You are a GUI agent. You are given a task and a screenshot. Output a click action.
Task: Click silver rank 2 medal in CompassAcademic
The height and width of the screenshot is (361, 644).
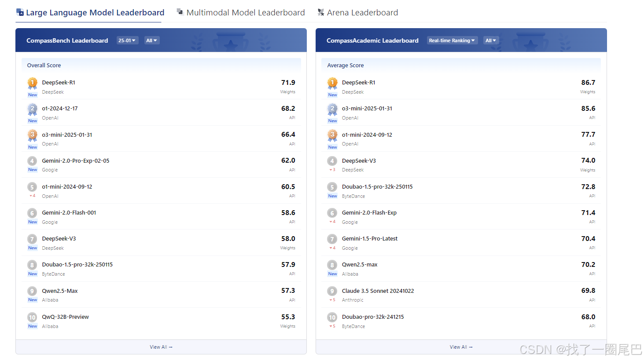pyautogui.click(x=332, y=109)
